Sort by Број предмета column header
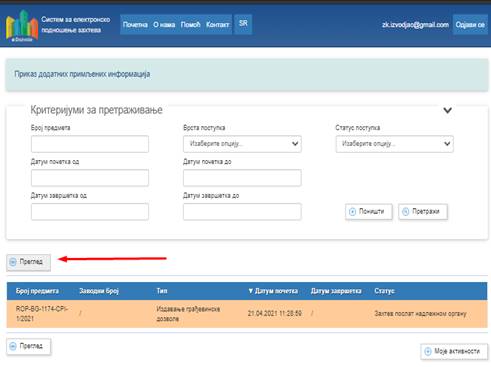Screen dimensions: 491x367 click(x=37, y=291)
